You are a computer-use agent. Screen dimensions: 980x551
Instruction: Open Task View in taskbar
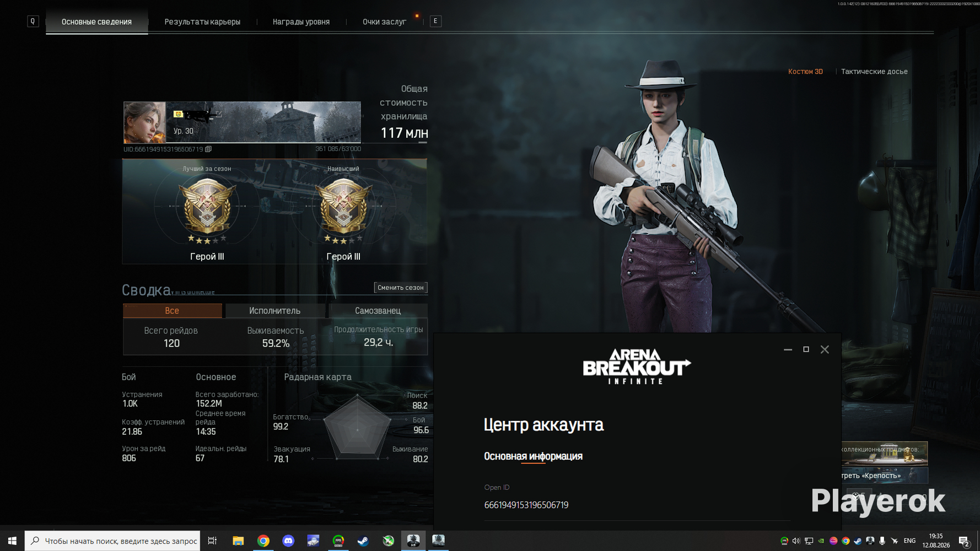212,541
